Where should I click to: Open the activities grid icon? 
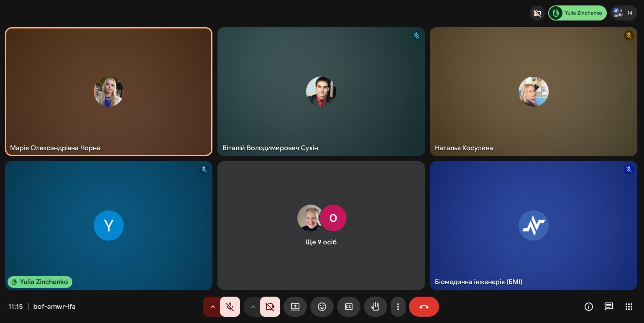(629, 307)
